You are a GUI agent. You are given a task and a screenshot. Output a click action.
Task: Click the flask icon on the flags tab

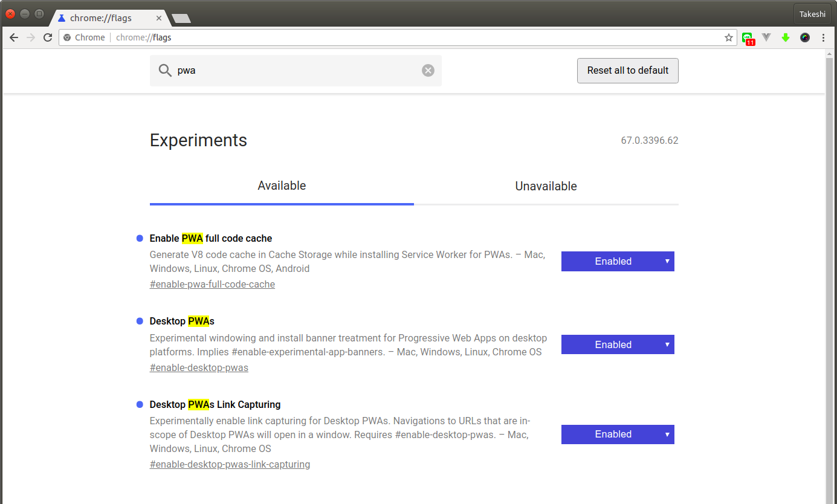pos(62,18)
